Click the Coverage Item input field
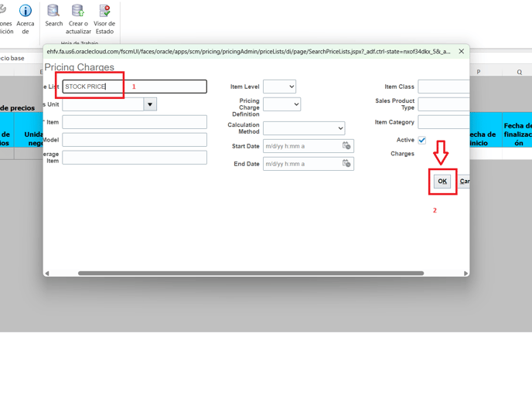The width and height of the screenshot is (532, 398). click(x=135, y=158)
